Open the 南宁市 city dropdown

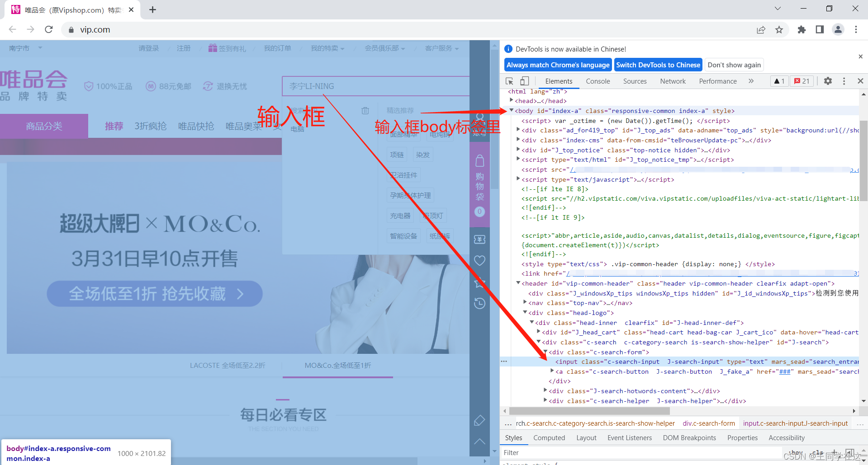(x=25, y=48)
